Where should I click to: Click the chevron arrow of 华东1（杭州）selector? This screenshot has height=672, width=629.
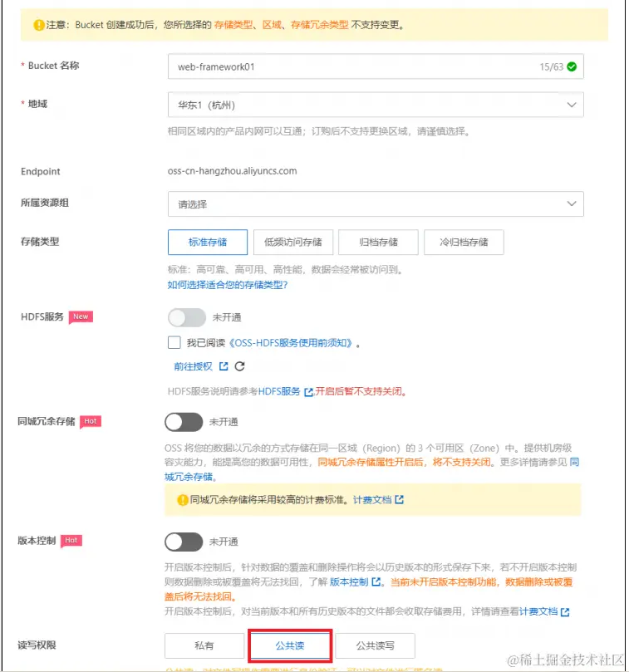572,105
